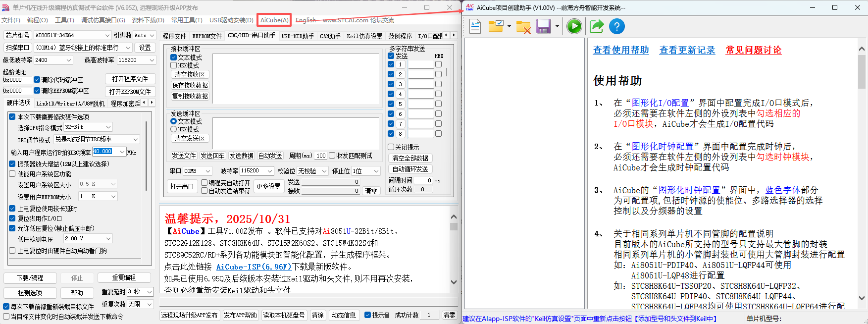Click the new project document icon in AiCube

(x=475, y=26)
